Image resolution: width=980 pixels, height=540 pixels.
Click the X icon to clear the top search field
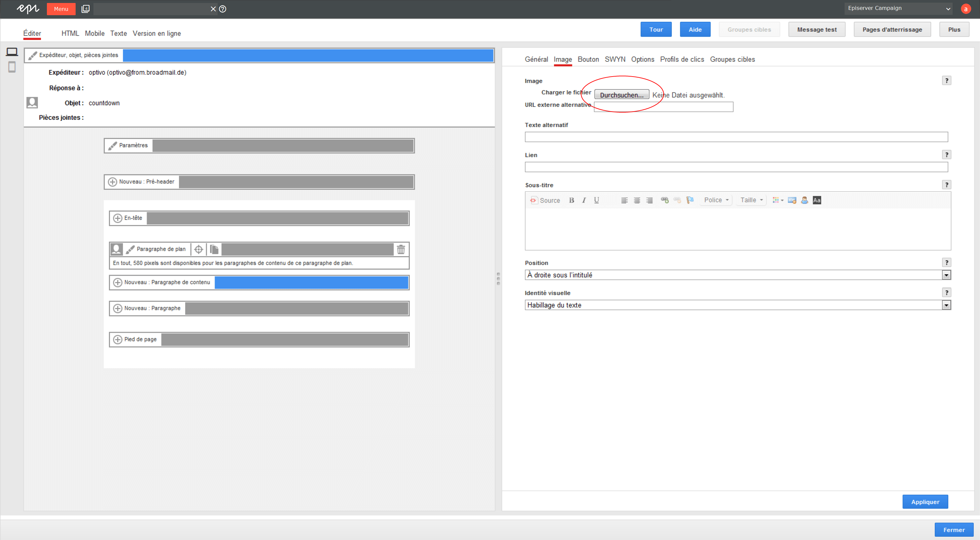(213, 9)
